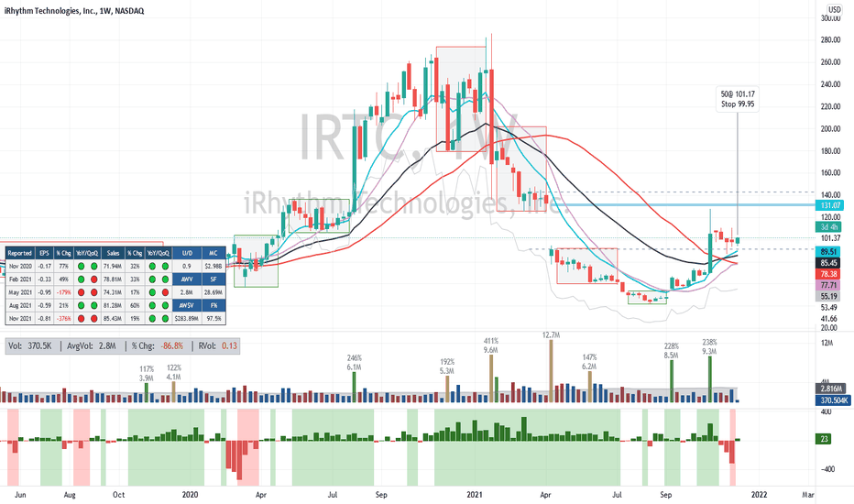Screen dimensions: 854x504
Task: Click the 411% 9.6M volume label
Action: tap(491, 345)
